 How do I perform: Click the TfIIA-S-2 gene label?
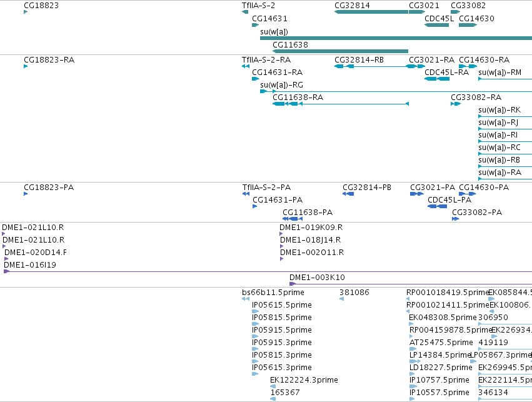258,6
